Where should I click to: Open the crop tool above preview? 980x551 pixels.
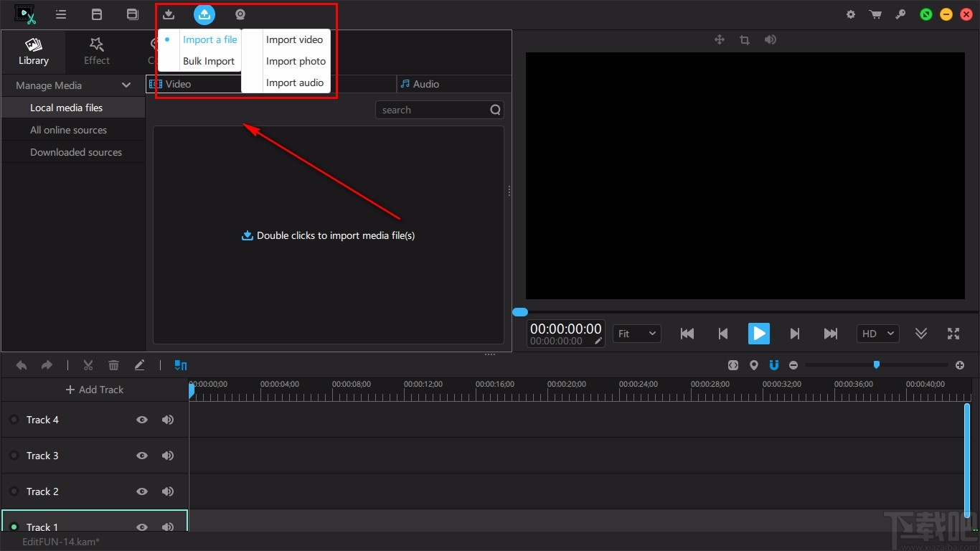click(745, 40)
